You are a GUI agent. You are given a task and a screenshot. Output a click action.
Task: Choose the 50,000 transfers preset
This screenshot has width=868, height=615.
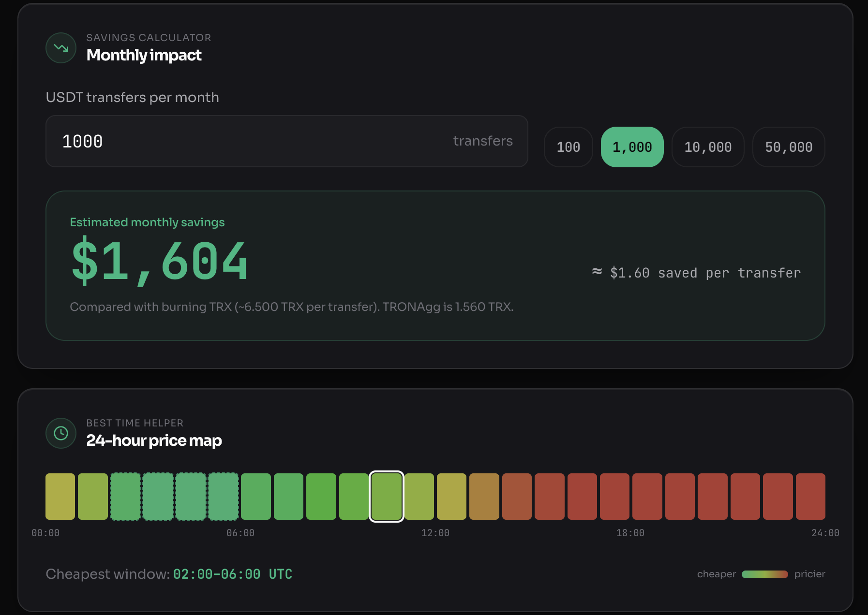point(789,147)
